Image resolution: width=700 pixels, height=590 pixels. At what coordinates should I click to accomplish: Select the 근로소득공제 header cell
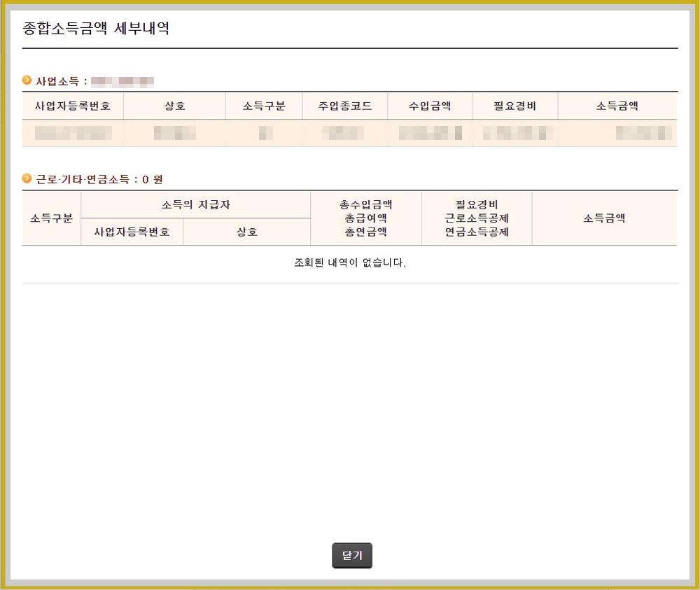tap(477, 218)
